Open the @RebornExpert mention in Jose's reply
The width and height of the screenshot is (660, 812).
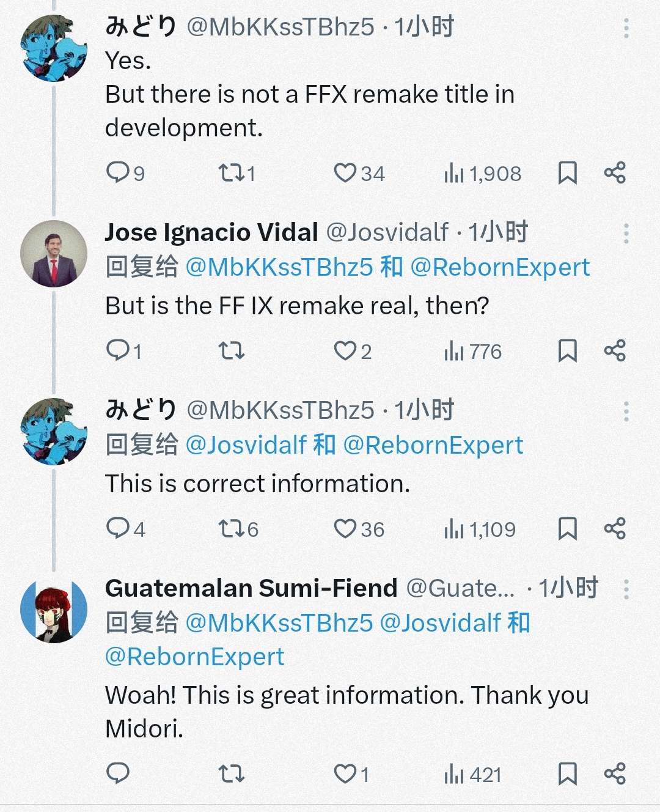click(x=500, y=267)
